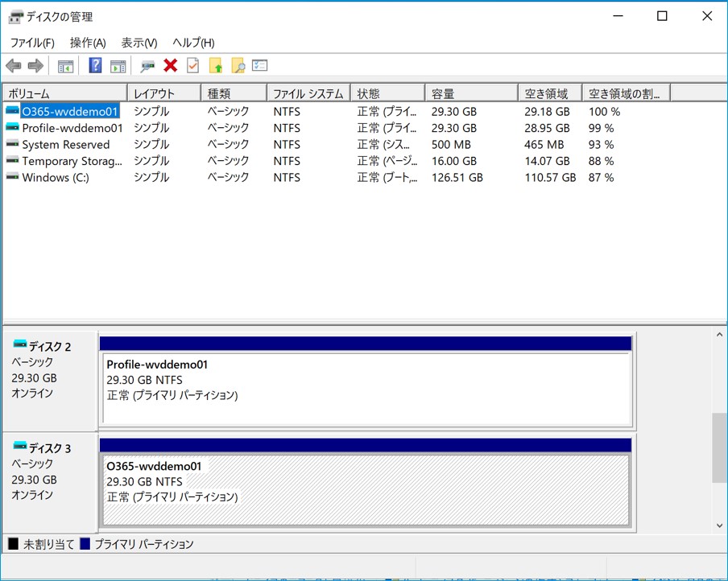Click the checklist settings toolbar icon

259,66
